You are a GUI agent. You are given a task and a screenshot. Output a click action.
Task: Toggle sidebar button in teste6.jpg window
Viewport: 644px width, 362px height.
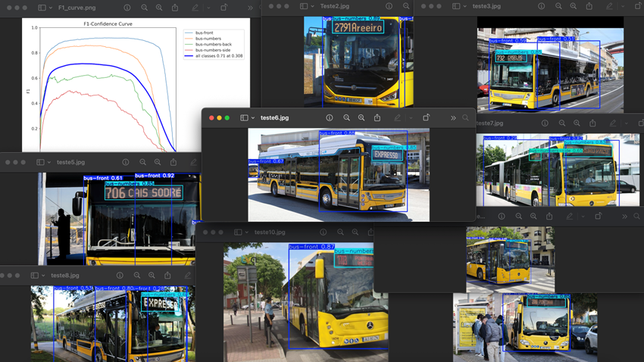tap(244, 118)
